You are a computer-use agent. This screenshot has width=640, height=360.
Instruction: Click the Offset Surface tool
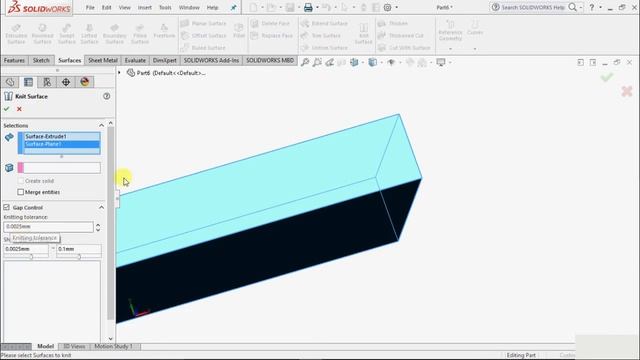[x=203, y=36]
